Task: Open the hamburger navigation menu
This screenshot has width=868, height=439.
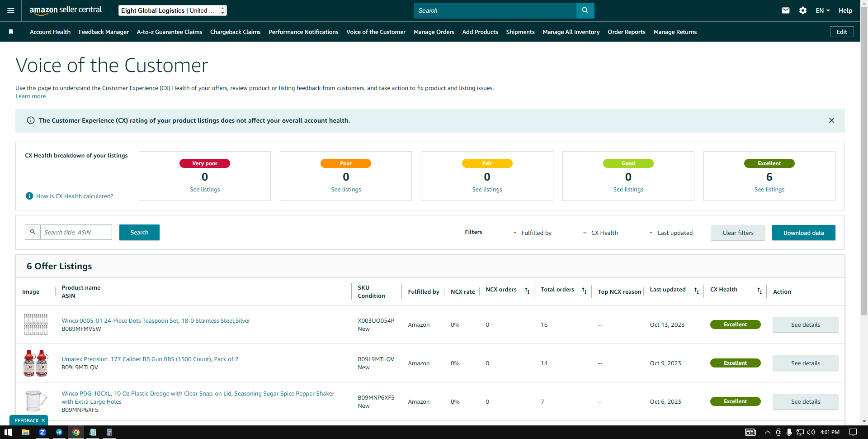Action: [x=11, y=10]
